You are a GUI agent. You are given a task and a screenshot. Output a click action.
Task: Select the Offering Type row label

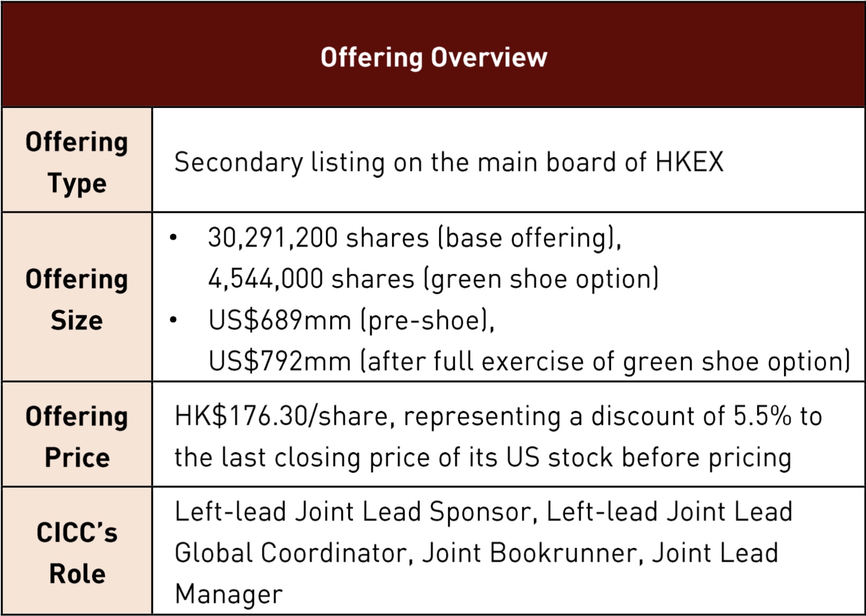[77, 162]
